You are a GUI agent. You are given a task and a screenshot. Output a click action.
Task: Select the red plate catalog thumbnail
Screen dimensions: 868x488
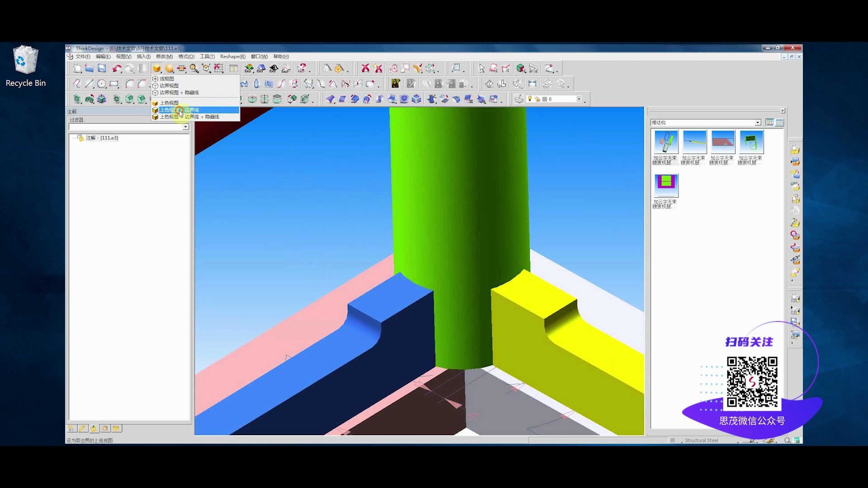click(x=722, y=142)
